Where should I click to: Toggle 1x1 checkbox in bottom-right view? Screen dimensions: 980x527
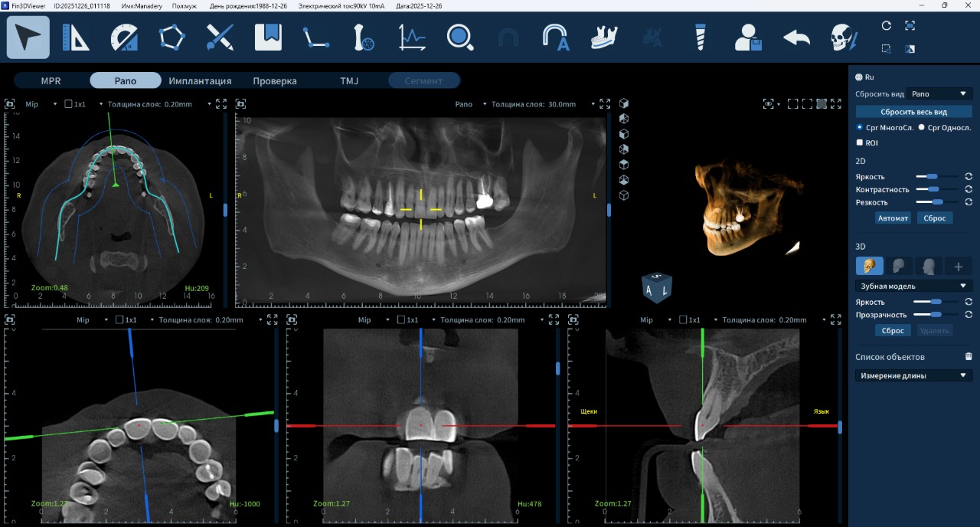[x=683, y=319]
